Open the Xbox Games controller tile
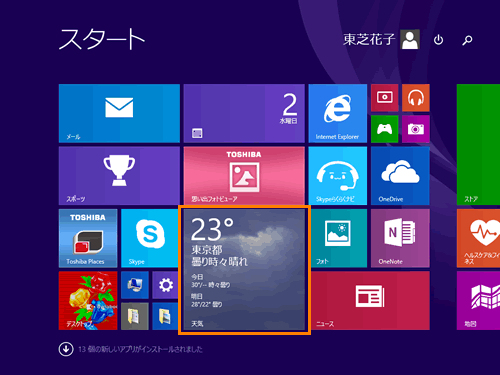500x375 pixels. coord(384,129)
